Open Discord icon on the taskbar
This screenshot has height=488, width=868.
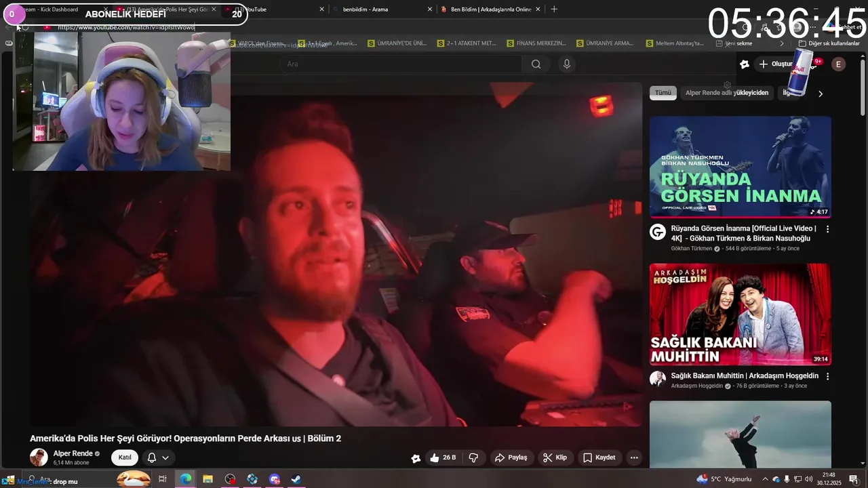274,479
